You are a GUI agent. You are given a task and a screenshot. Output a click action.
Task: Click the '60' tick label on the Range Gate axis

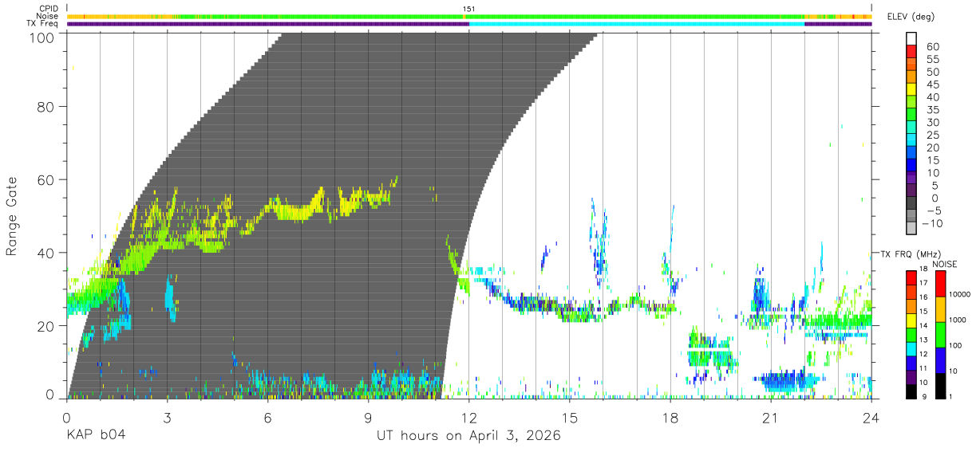(46, 180)
